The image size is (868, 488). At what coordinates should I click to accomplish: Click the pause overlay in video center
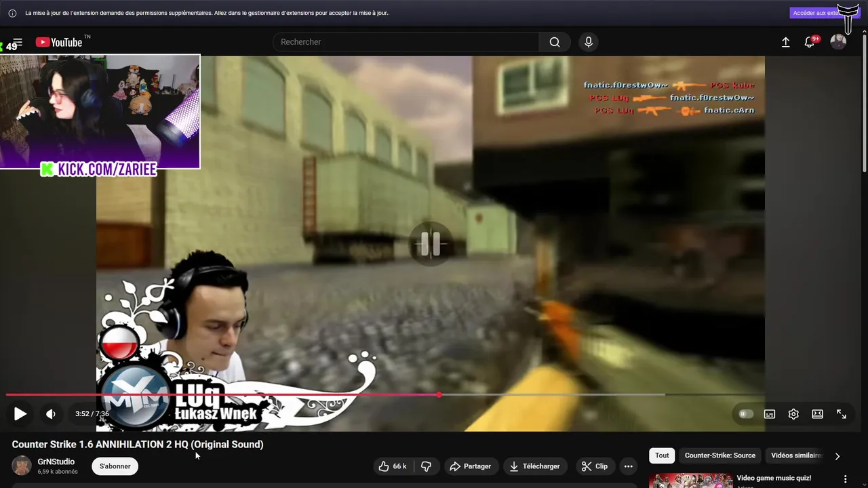pyautogui.click(x=430, y=244)
